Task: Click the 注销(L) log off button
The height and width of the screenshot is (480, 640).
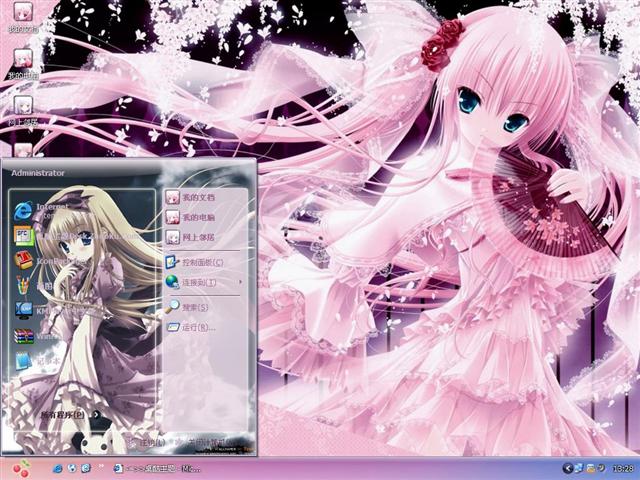Action: 147,443
